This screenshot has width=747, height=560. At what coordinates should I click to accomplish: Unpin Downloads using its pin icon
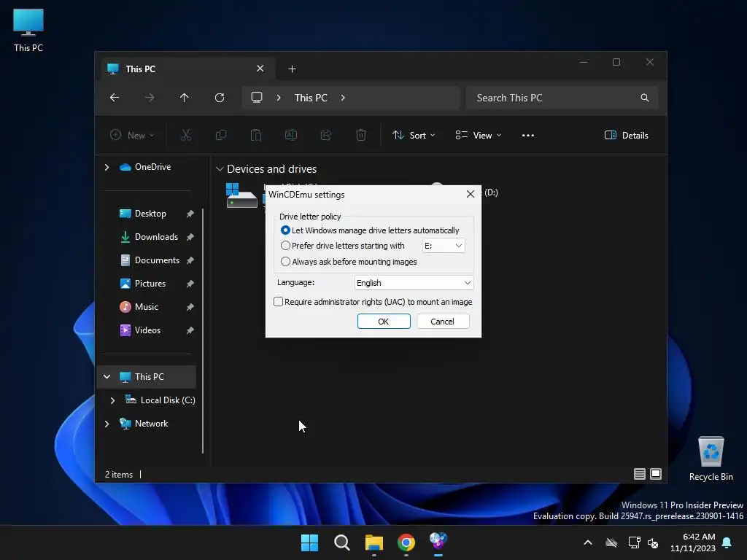click(x=190, y=237)
